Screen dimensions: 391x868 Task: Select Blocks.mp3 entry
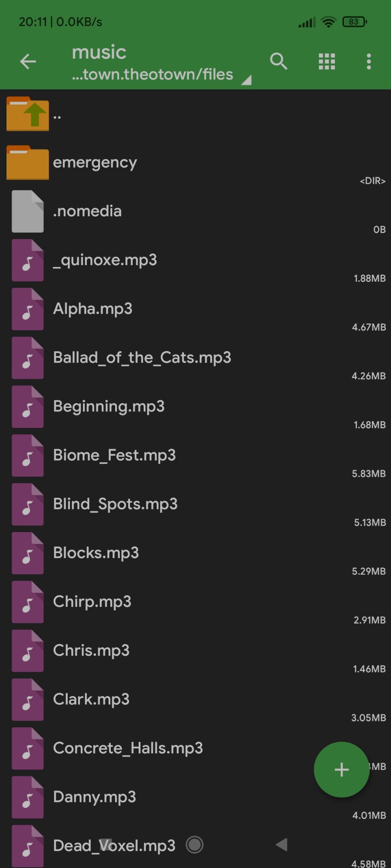[195, 553]
